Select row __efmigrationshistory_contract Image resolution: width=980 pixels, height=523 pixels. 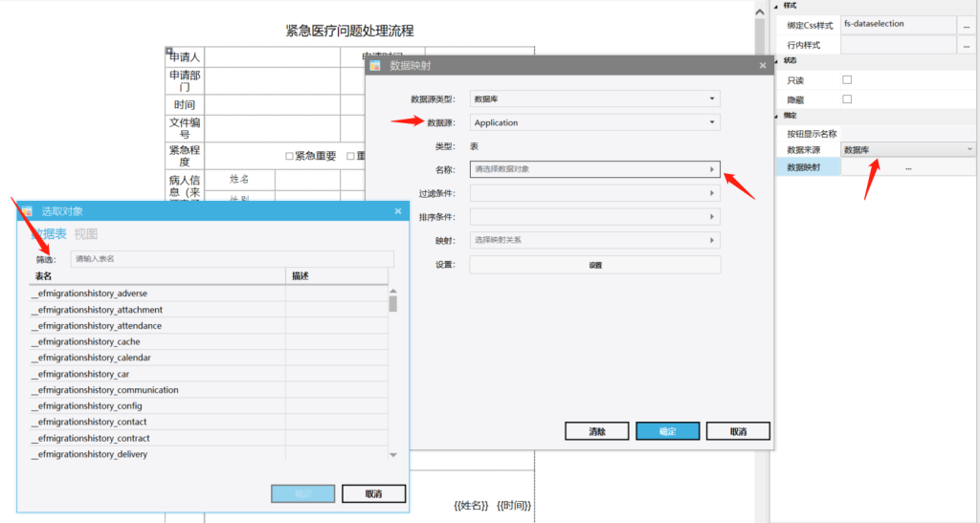coord(208,438)
